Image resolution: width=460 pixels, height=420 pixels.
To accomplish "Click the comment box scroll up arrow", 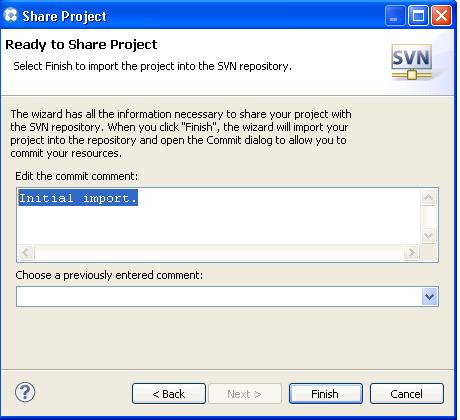I will tap(428, 198).
